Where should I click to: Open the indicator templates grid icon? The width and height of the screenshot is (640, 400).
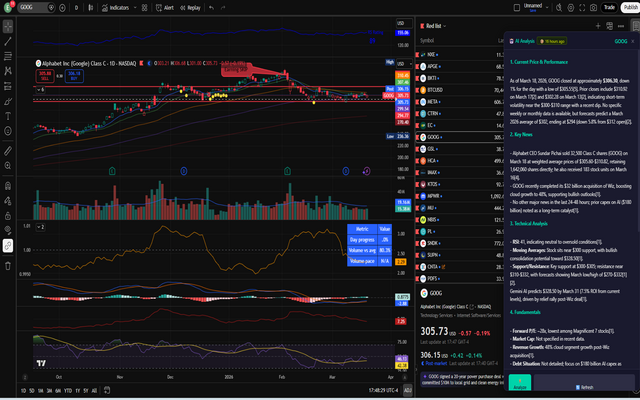point(144,8)
